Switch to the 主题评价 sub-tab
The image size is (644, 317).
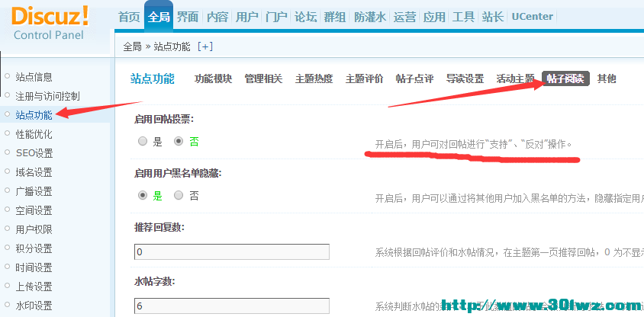[x=364, y=78]
